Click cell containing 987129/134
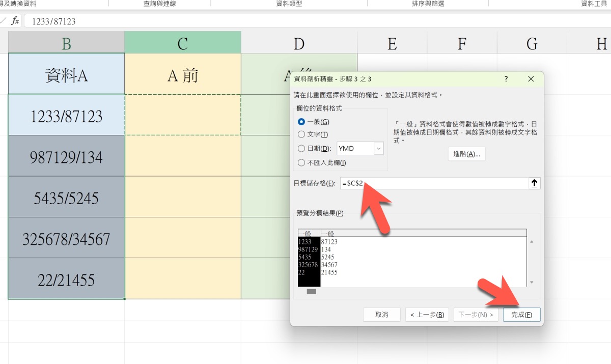The width and height of the screenshot is (611, 364). 66,157
